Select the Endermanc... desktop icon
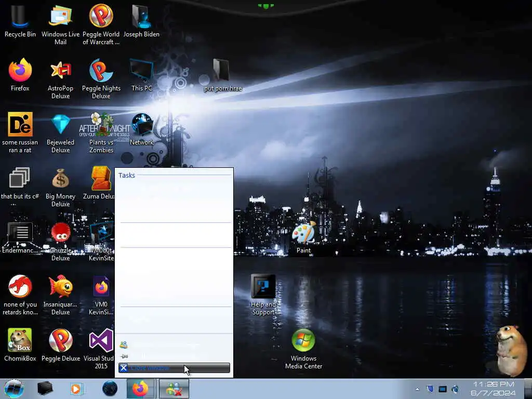This screenshot has width=532, height=399. point(20,237)
